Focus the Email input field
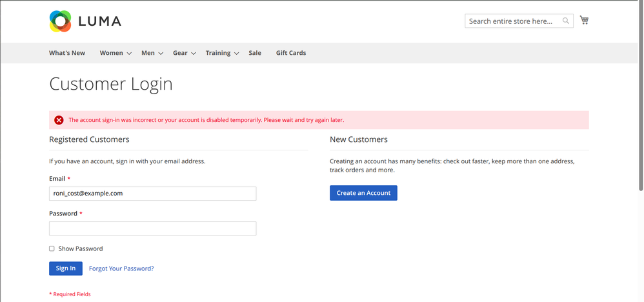The image size is (644, 302). (x=152, y=194)
